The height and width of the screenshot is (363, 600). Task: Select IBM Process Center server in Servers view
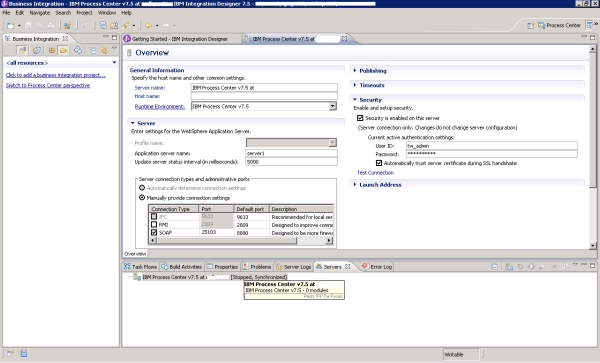point(210,277)
